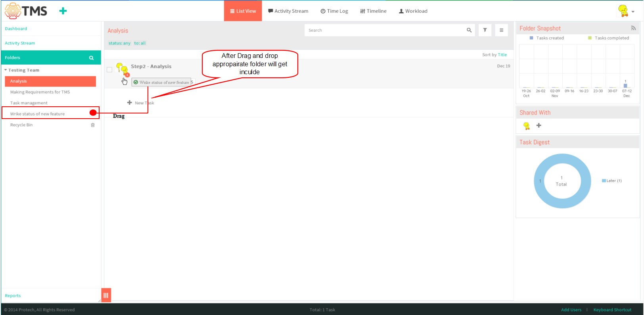Image resolution: width=644 pixels, height=315 pixels.
Task: Click the New Task button
Action: coord(140,103)
